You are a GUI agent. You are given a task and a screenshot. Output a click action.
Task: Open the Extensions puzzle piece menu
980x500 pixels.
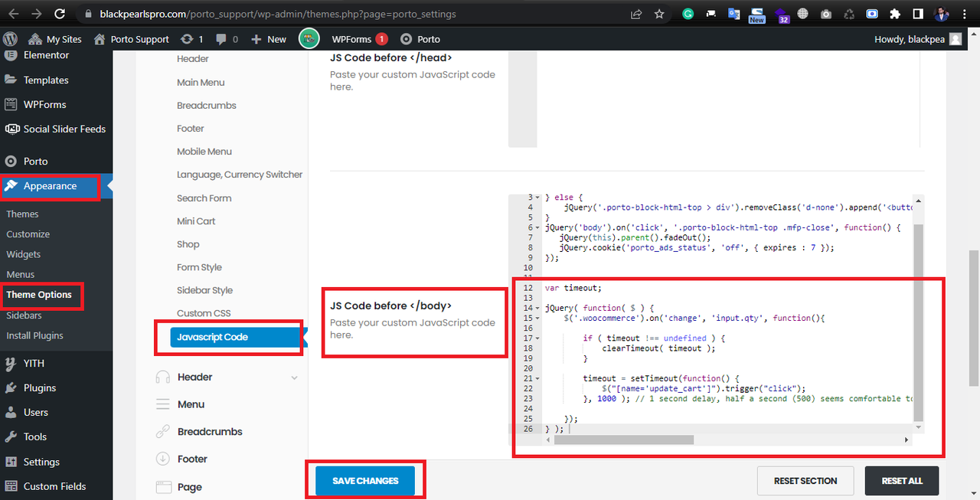coord(895,14)
